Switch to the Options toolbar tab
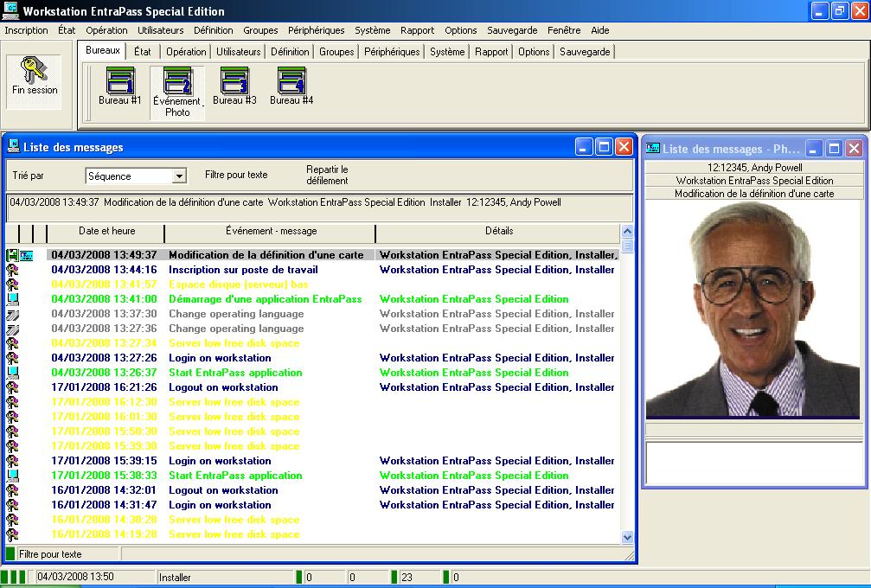Image resolution: width=871 pixels, height=588 pixels. tap(534, 52)
